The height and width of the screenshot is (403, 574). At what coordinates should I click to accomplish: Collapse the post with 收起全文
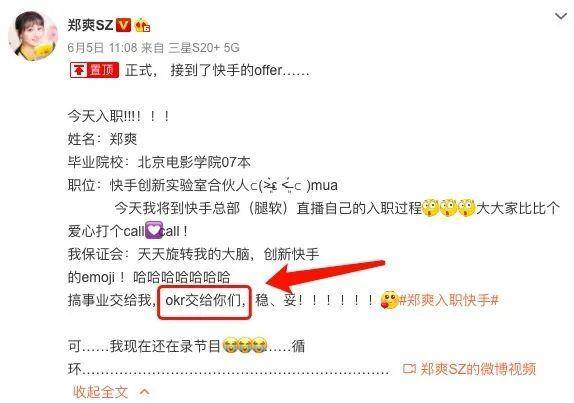coord(100,392)
